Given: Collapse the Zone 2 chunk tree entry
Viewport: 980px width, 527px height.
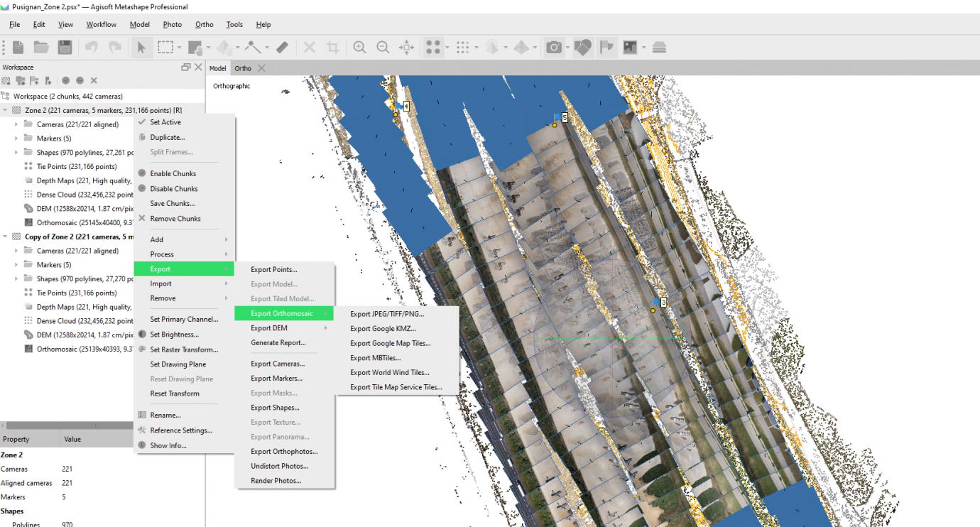Looking at the screenshot, I should (6, 109).
